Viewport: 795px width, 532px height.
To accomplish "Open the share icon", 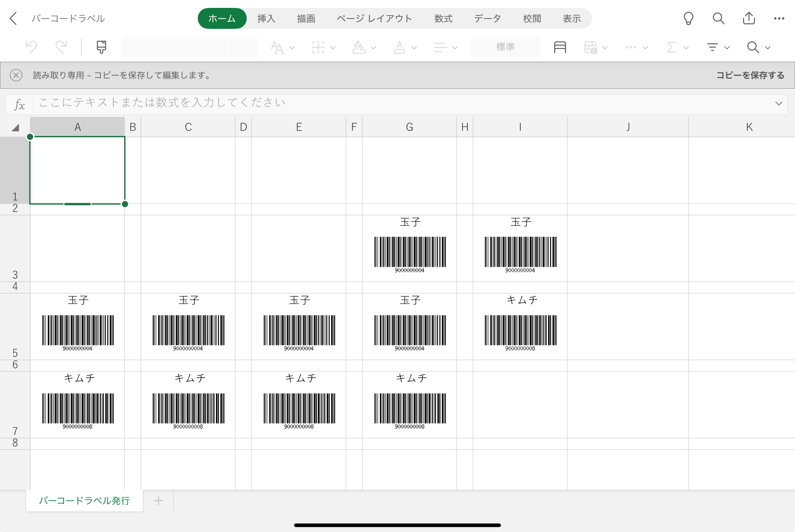I will click(x=749, y=18).
